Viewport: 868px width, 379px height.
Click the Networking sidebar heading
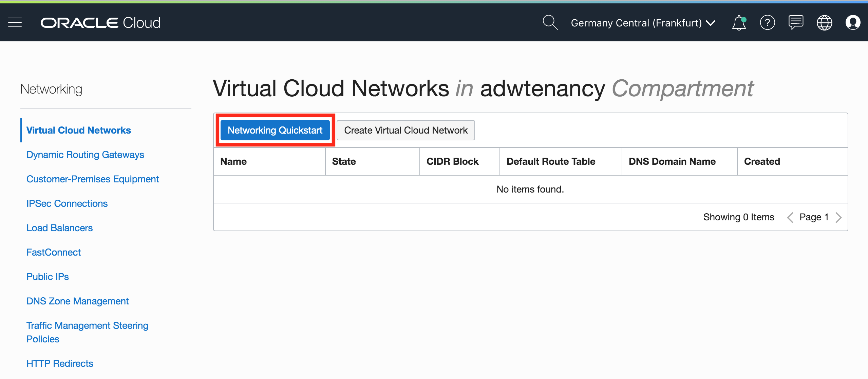coord(51,89)
